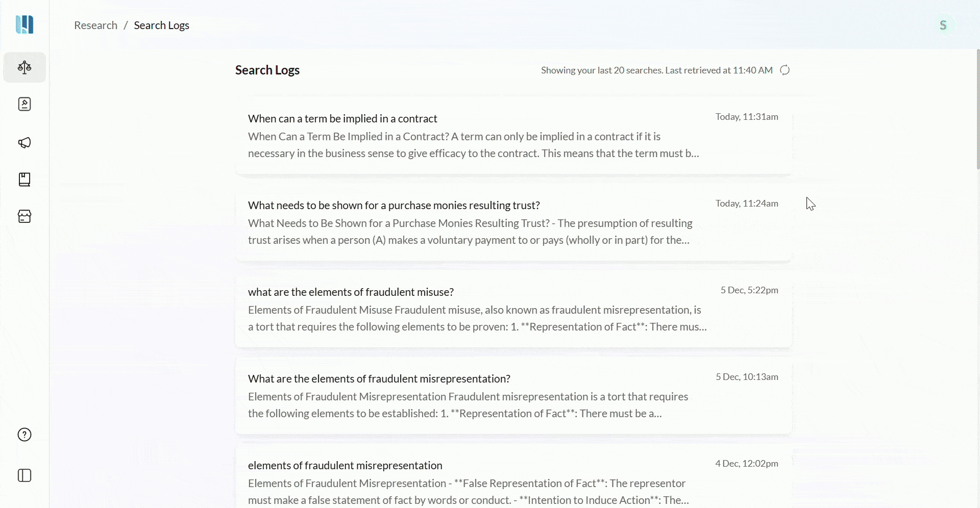Image resolution: width=980 pixels, height=508 pixels.
Task: Open the megaphone announcements sidebar icon
Action: (24, 142)
